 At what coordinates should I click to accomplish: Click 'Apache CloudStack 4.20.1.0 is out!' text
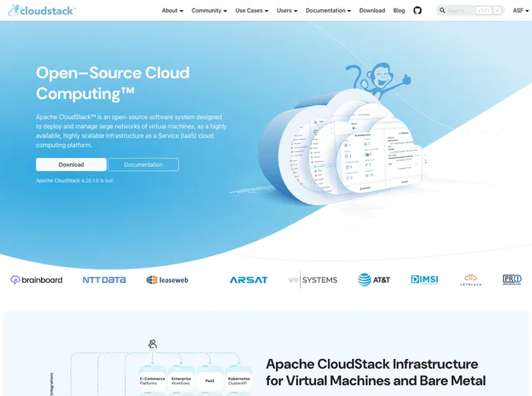[x=75, y=180]
